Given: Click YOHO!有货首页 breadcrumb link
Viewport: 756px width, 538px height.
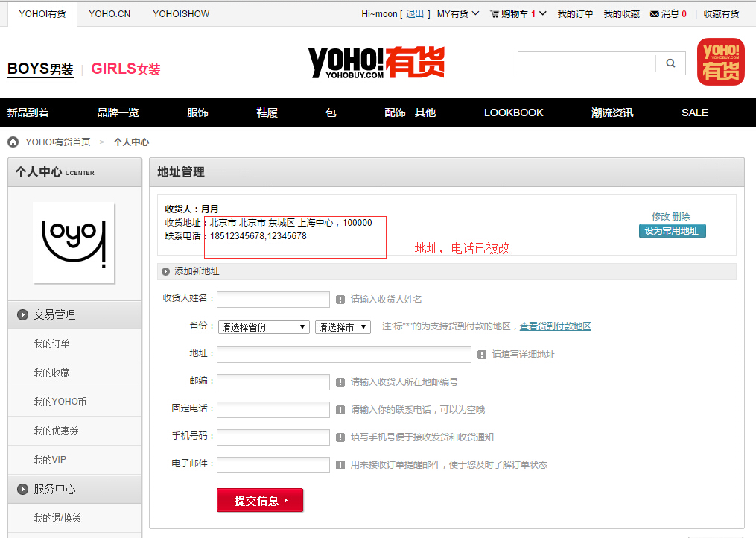Looking at the screenshot, I should (x=58, y=142).
